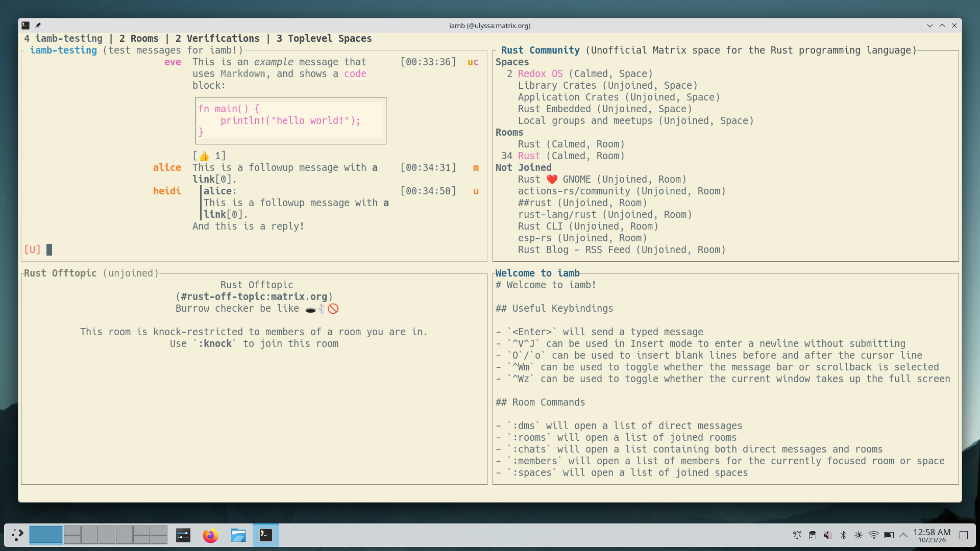Switch to the 2 Verifications tab
Screen dimensions: 980x551
217,38
